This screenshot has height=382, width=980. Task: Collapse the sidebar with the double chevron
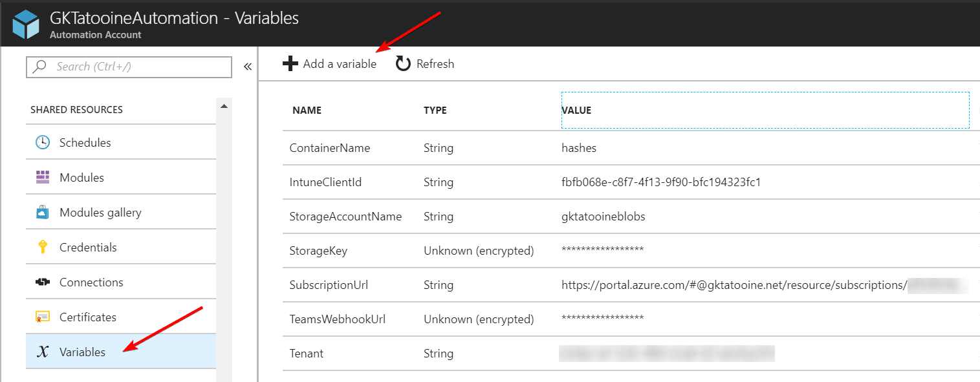coord(247,67)
